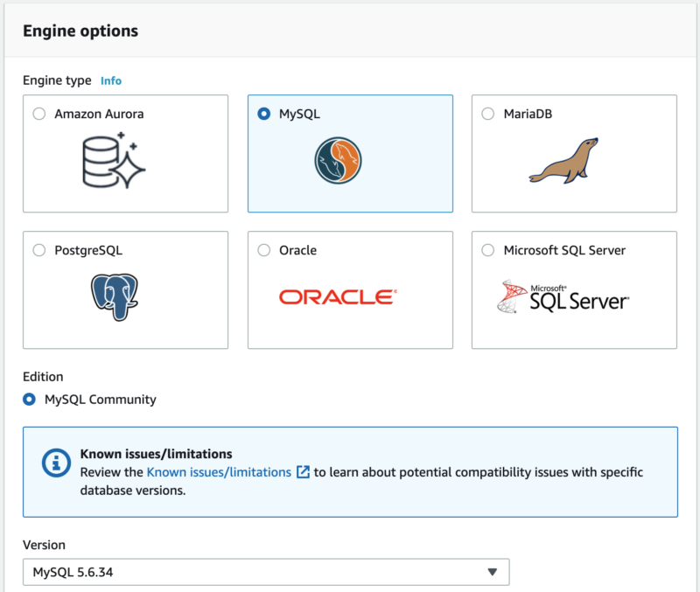Click the info circle icon in notice box

tap(56, 463)
